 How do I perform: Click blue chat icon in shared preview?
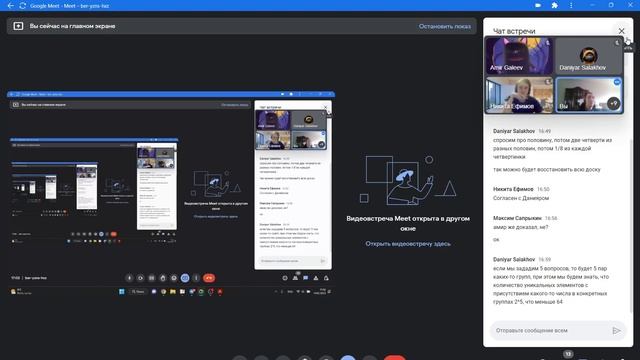click(305, 278)
